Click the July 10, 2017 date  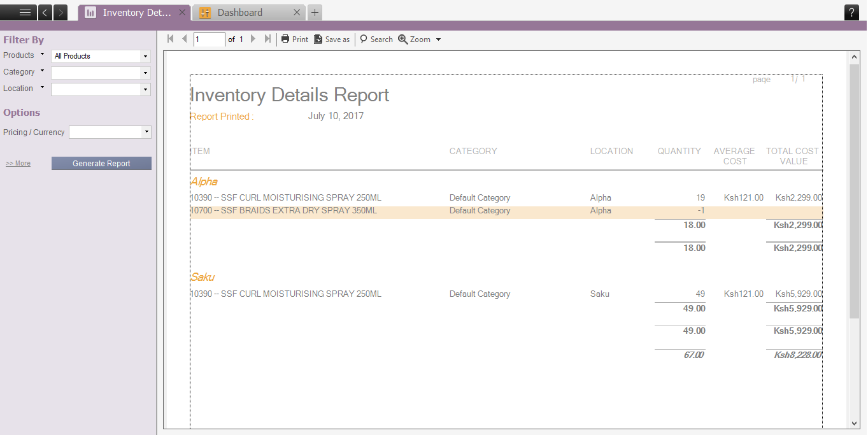click(336, 116)
